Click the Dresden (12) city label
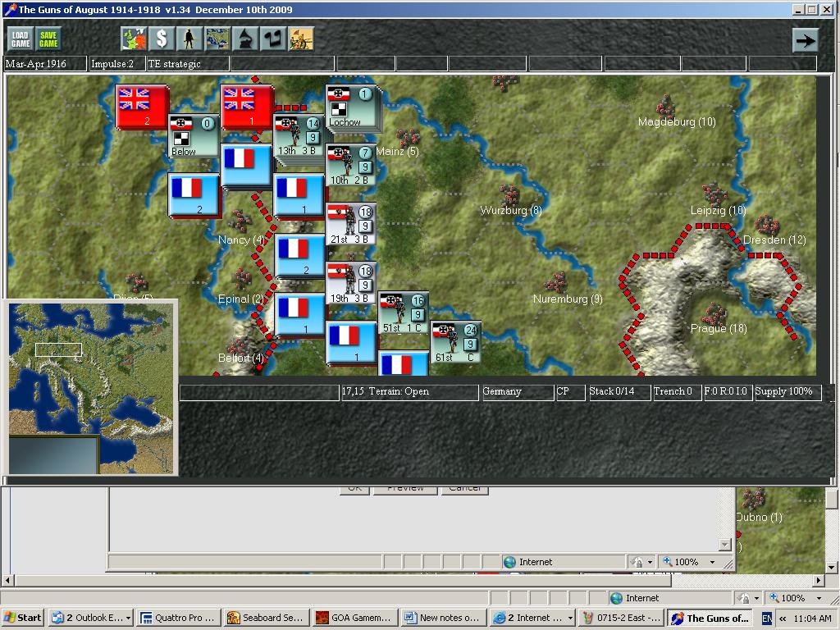The height and width of the screenshot is (630, 840). click(x=774, y=240)
